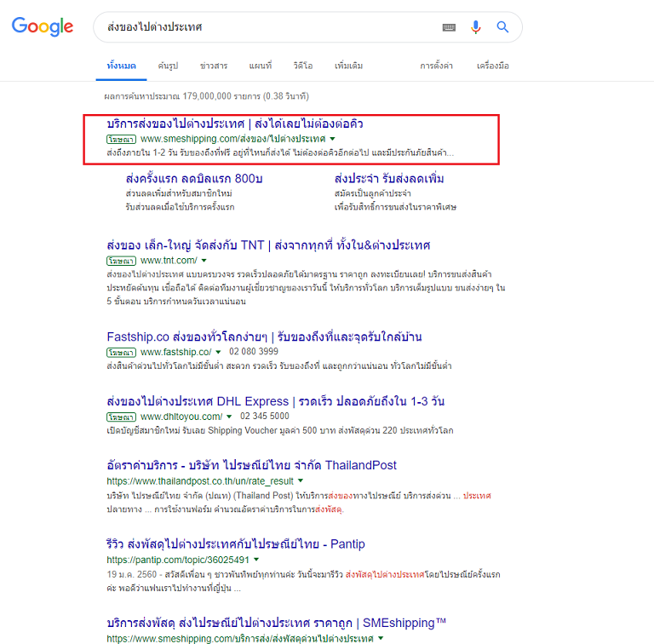Click phone number 02 080 3999
The width and height of the screenshot is (654, 644).
point(254,352)
